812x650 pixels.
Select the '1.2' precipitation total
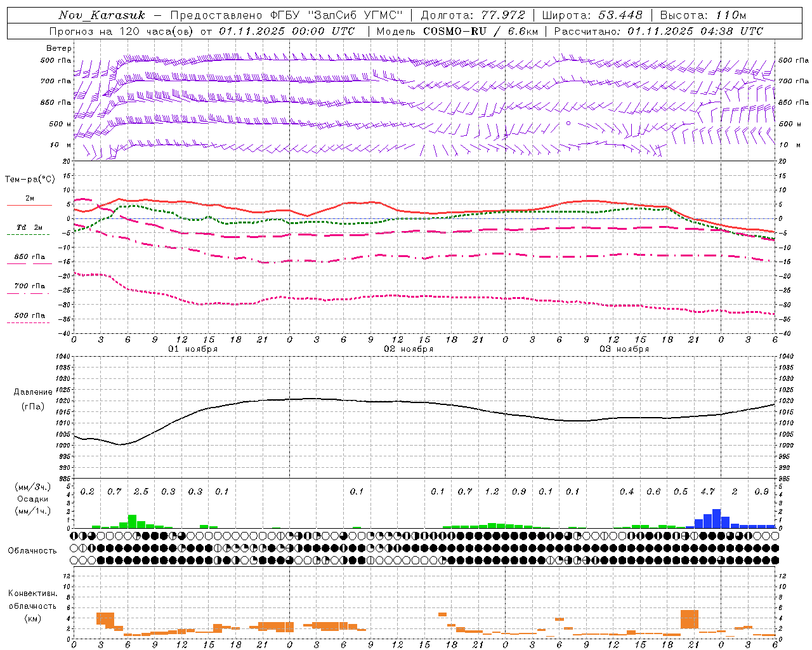point(492,491)
